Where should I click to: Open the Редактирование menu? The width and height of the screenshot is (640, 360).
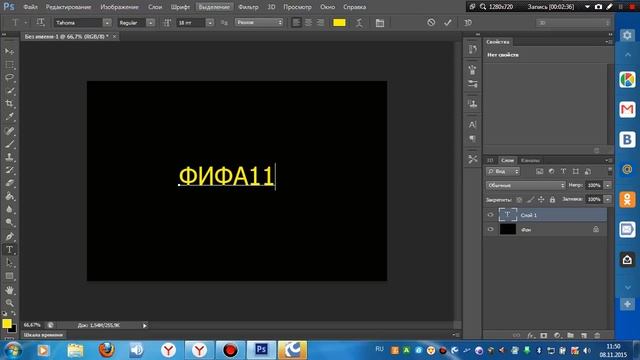tap(68, 7)
